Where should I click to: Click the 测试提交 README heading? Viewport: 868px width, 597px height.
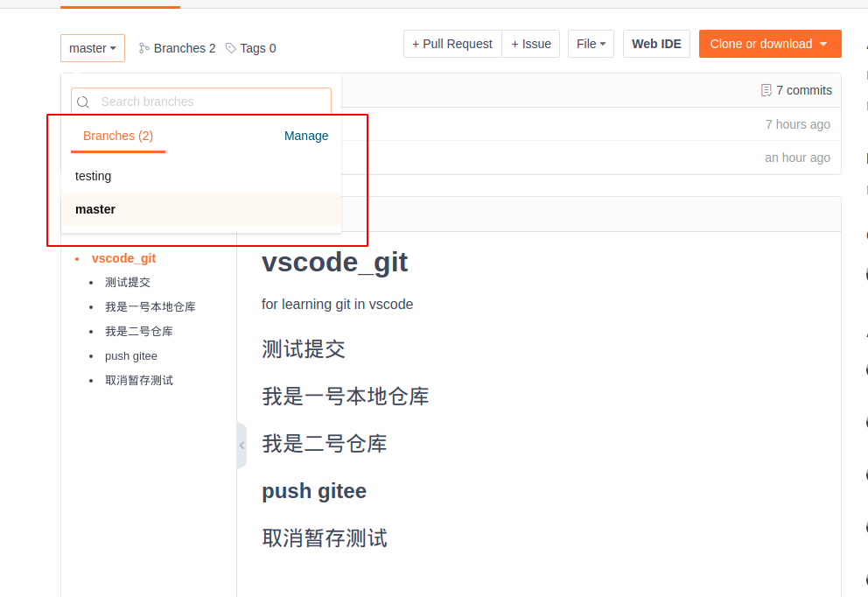(x=304, y=349)
